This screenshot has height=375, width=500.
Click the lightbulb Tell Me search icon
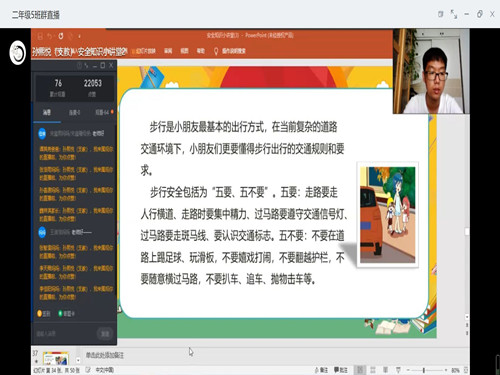[x=216, y=51]
